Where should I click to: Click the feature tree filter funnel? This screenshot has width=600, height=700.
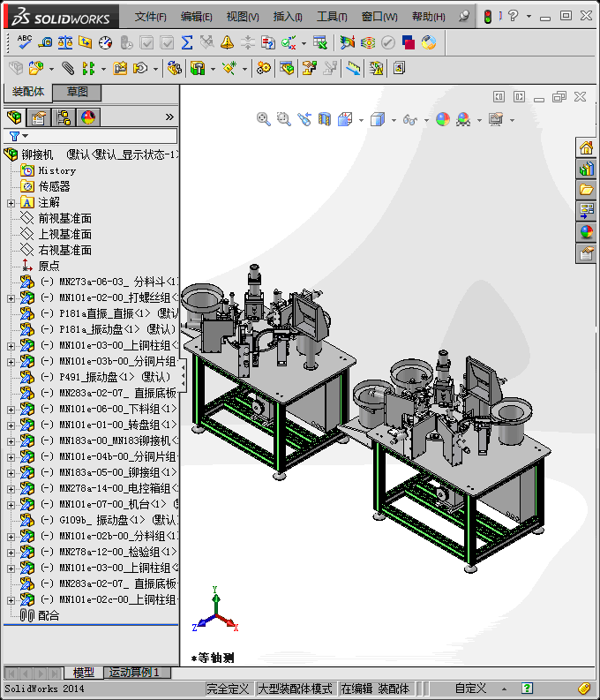[14, 136]
